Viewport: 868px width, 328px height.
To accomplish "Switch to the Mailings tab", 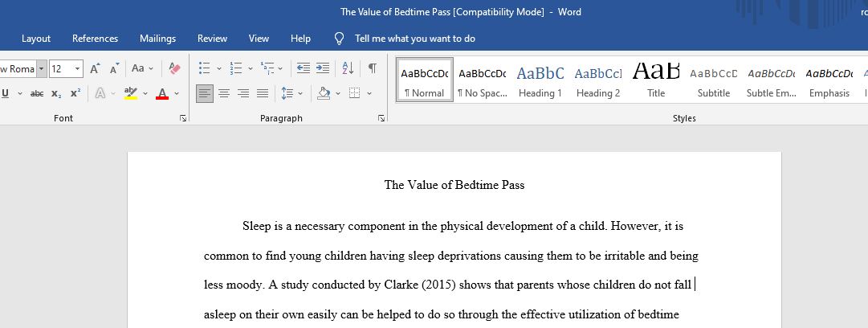I will pos(157,39).
